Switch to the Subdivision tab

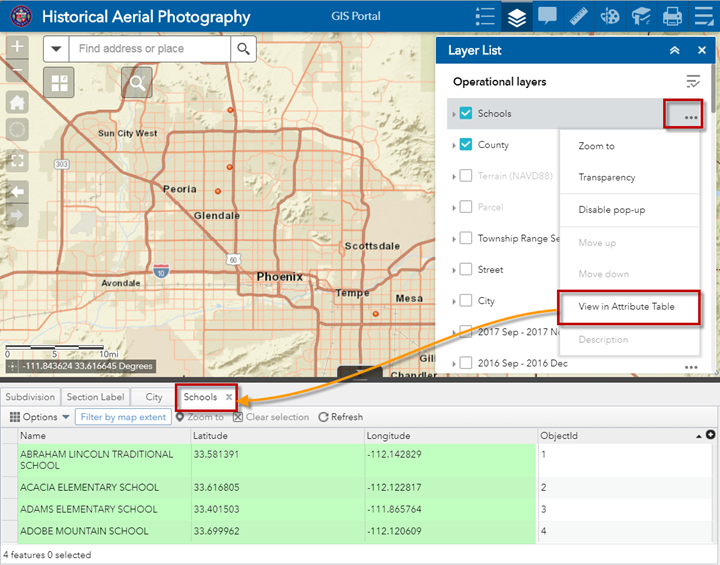tap(30, 397)
